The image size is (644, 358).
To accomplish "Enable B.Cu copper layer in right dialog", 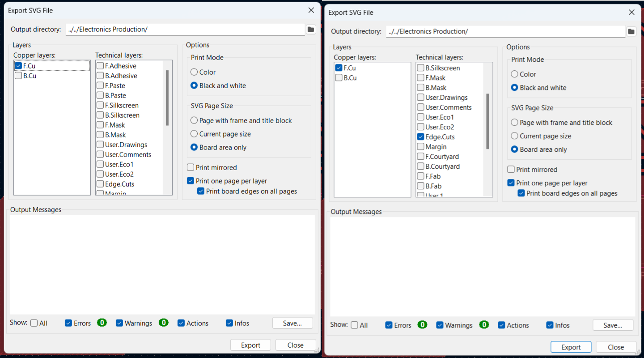I will (x=339, y=78).
